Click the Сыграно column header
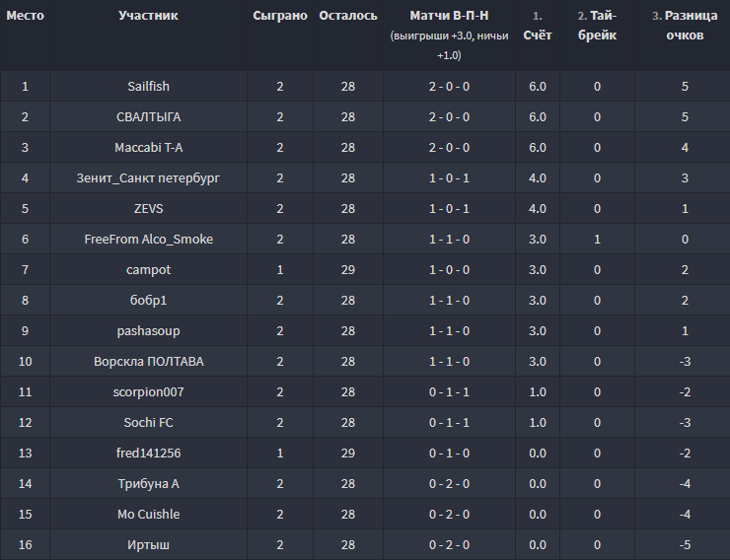 tap(279, 17)
